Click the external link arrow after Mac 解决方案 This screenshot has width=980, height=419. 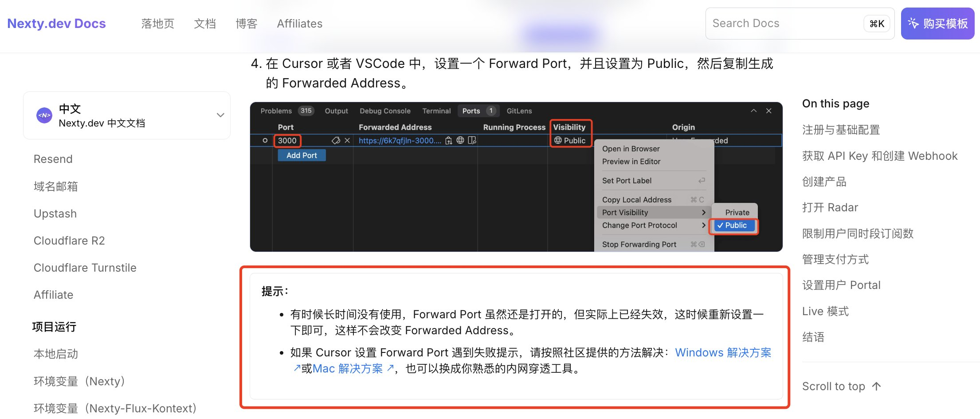391,368
